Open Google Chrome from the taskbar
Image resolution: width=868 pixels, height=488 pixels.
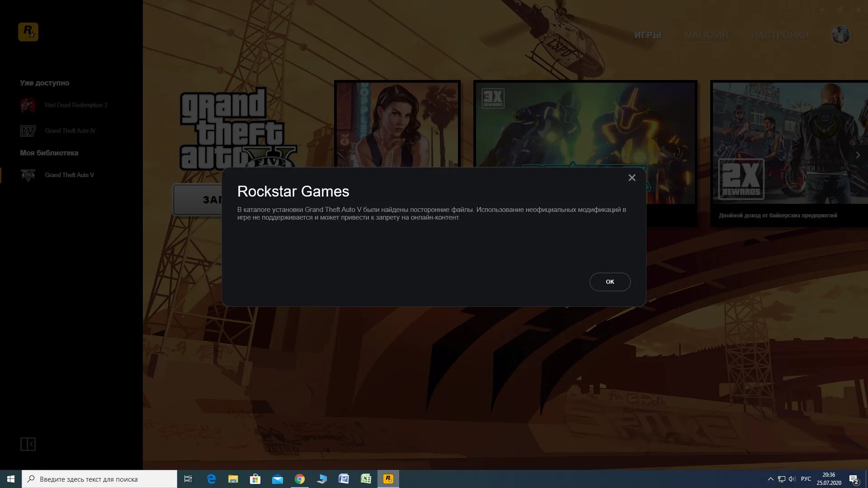pyautogui.click(x=300, y=479)
